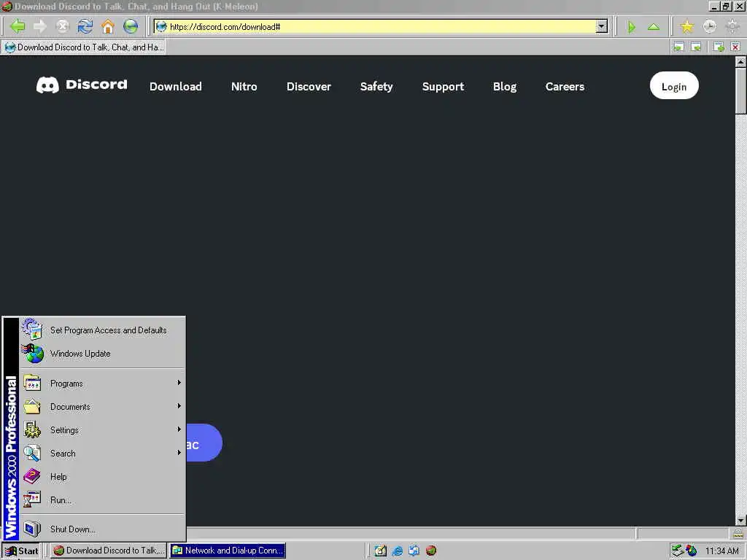Viewport: 747px width, 560px height.
Task: Switch to Network and Dial-up Connections window
Action: [228, 551]
